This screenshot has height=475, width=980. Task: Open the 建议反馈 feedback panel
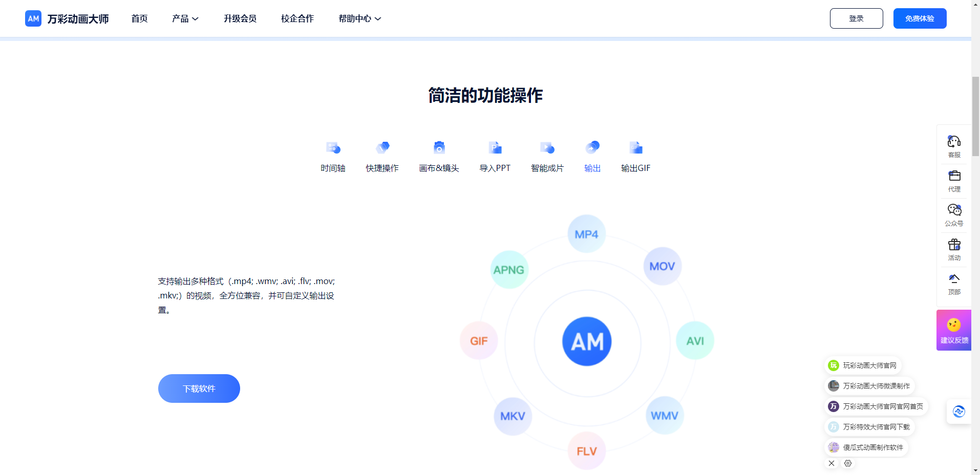[953, 330]
